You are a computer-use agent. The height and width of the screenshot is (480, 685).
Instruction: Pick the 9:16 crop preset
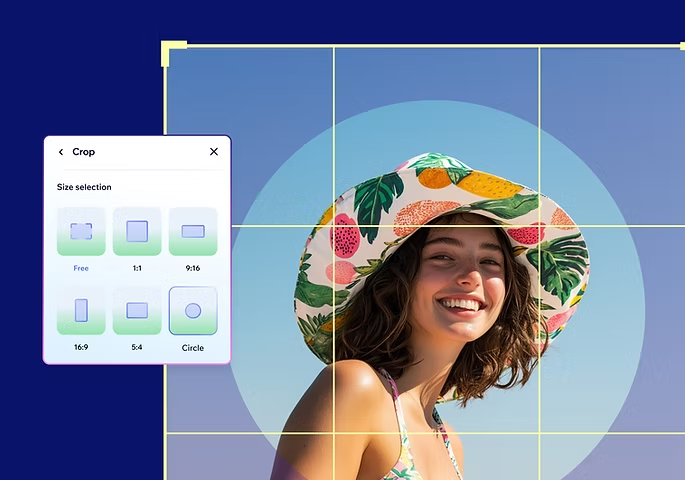[193, 231]
